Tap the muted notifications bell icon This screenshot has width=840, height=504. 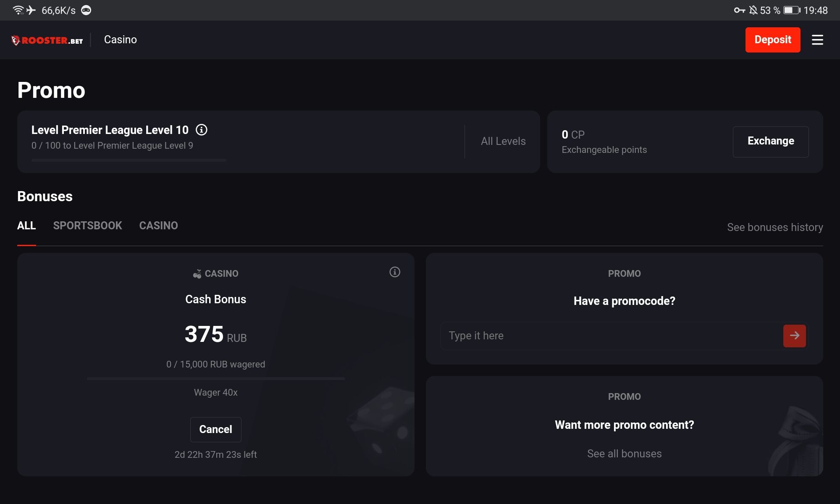pyautogui.click(x=753, y=10)
